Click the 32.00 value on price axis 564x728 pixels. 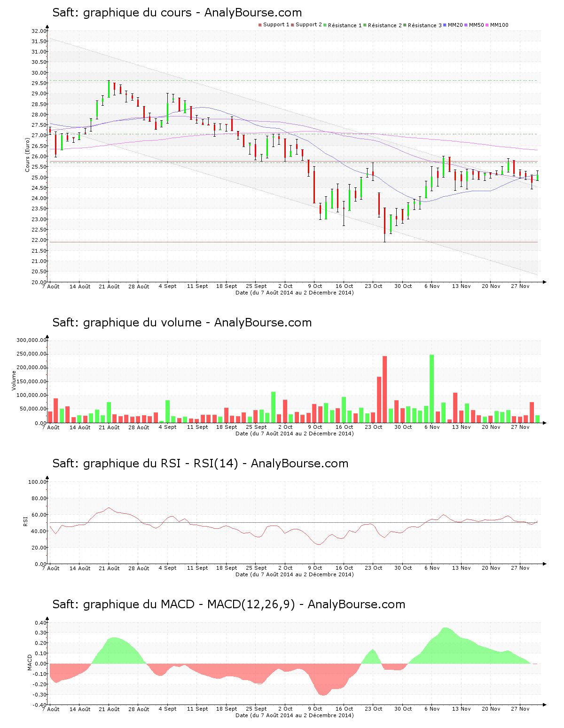(39, 31)
